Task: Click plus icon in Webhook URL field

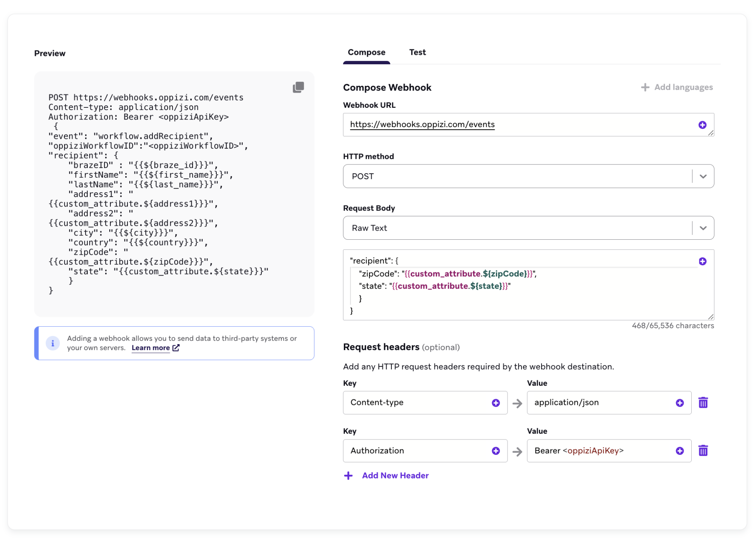Action: tap(702, 125)
